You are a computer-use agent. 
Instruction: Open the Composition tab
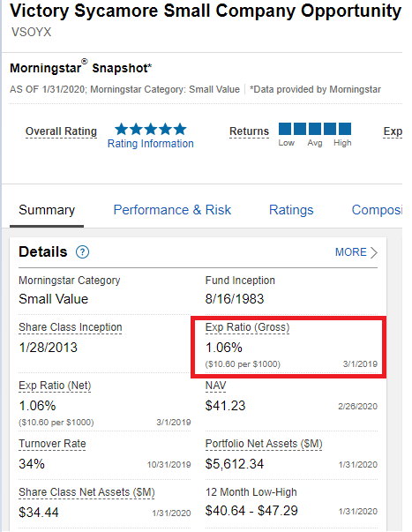377,210
